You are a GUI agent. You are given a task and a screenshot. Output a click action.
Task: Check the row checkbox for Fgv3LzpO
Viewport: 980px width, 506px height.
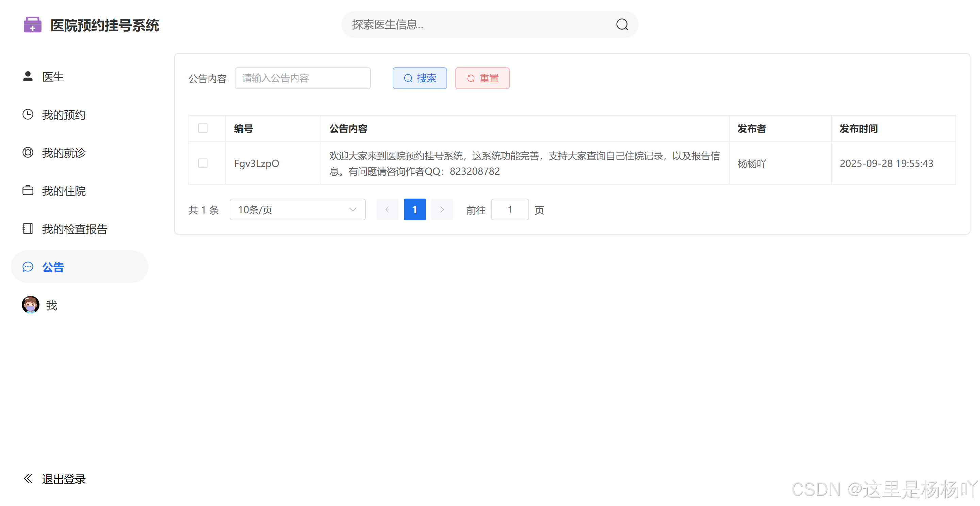click(203, 164)
